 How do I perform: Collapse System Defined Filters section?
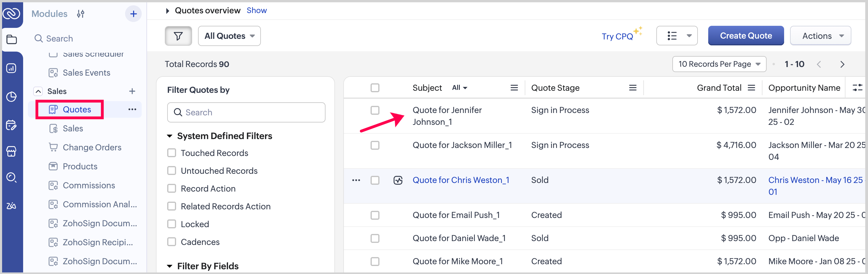coord(170,136)
